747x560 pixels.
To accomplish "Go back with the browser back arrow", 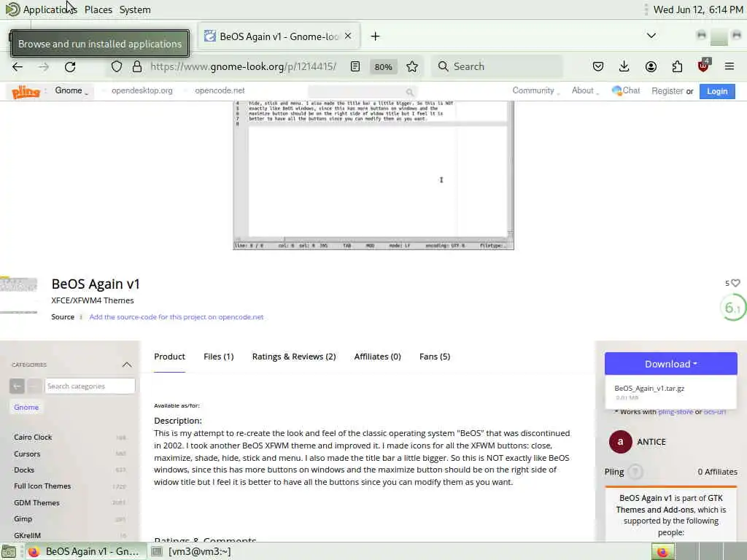I will (x=18, y=66).
